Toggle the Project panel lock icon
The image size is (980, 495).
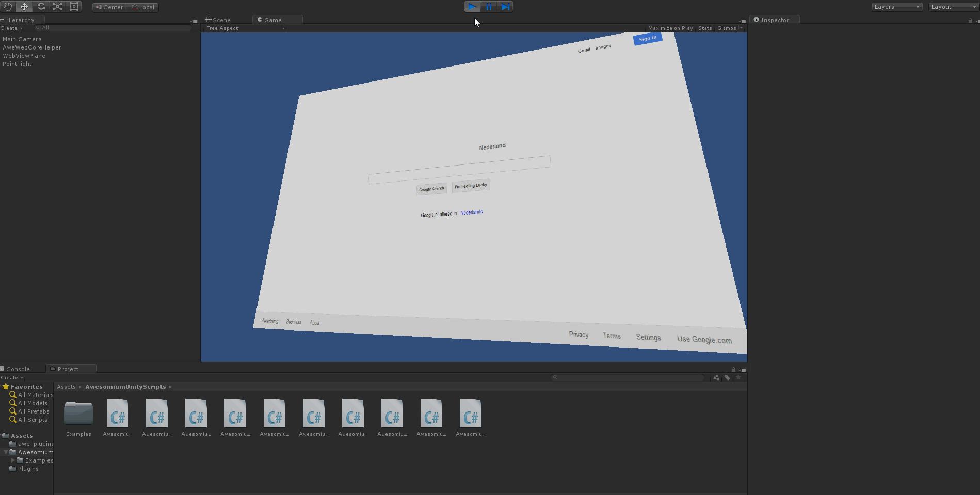[x=733, y=370]
